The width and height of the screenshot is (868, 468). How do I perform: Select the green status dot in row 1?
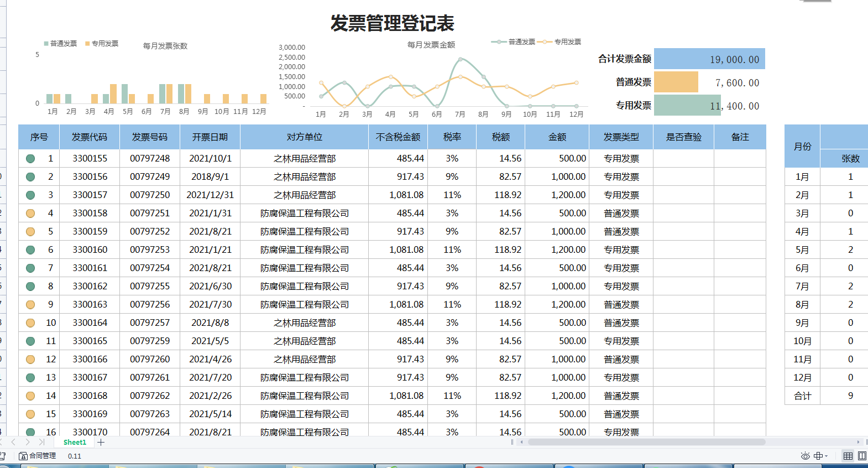[30, 159]
